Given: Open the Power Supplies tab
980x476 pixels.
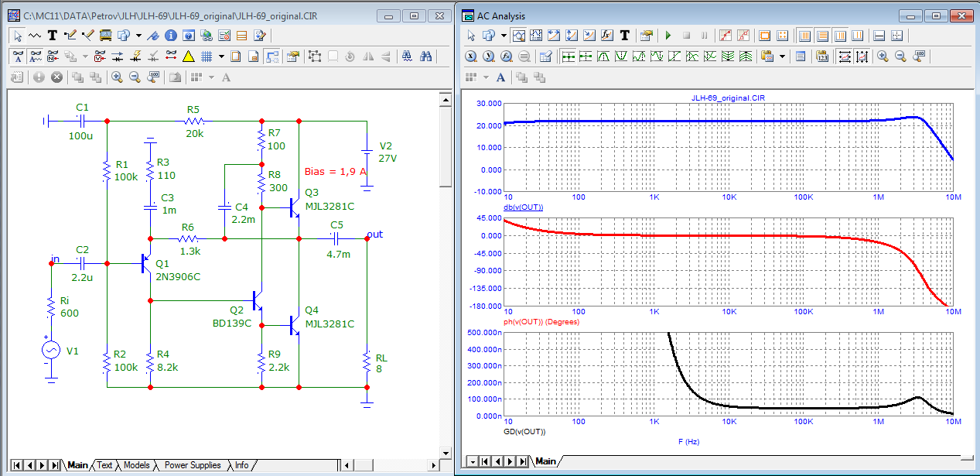Looking at the screenshot, I should coord(192,465).
